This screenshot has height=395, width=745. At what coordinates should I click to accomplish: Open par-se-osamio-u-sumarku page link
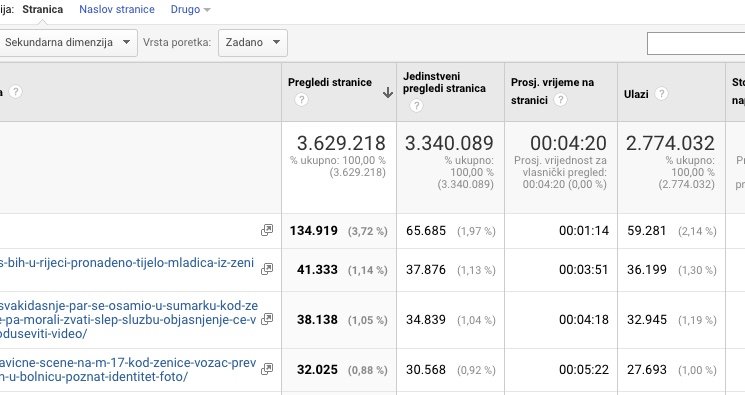pyautogui.click(x=128, y=319)
